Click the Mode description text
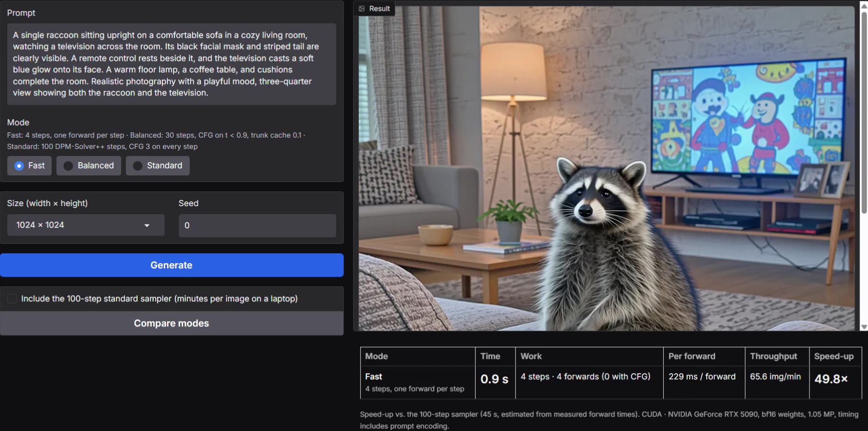The image size is (868, 431). point(156,141)
